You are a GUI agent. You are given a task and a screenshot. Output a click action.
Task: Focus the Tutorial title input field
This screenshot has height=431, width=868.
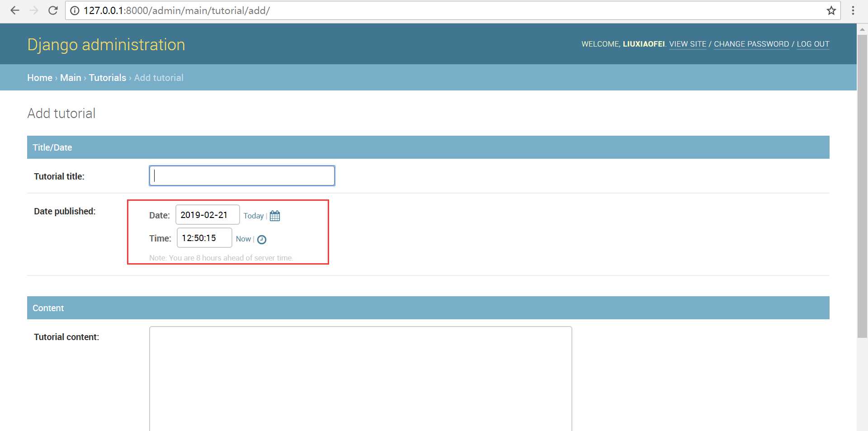point(242,175)
